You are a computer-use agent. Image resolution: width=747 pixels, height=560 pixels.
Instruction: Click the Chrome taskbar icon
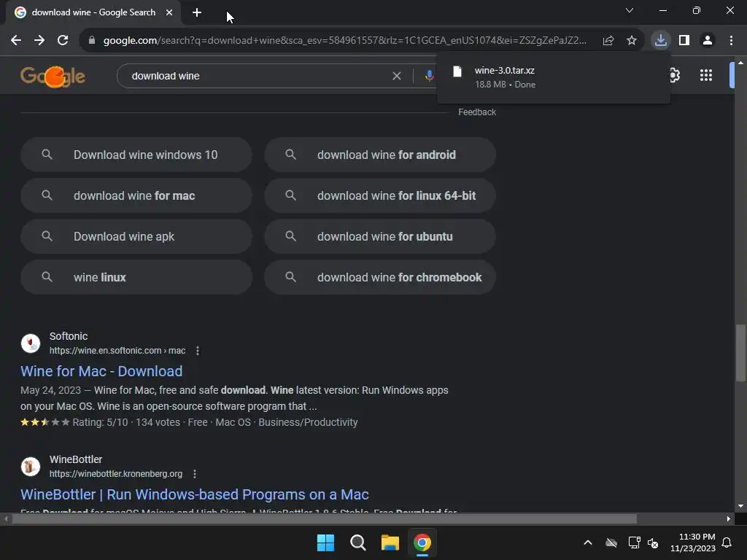pos(422,542)
